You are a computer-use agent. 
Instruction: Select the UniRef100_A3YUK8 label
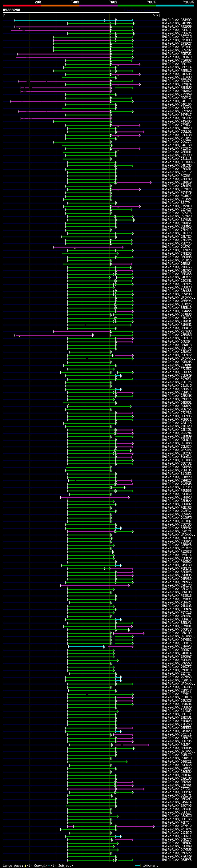point(177,189)
